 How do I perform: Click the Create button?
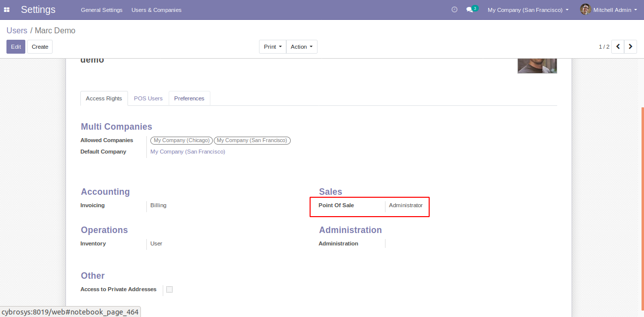pos(40,47)
